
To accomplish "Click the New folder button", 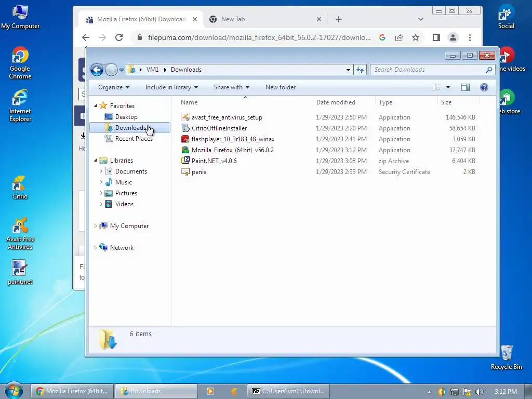I will click(281, 87).
